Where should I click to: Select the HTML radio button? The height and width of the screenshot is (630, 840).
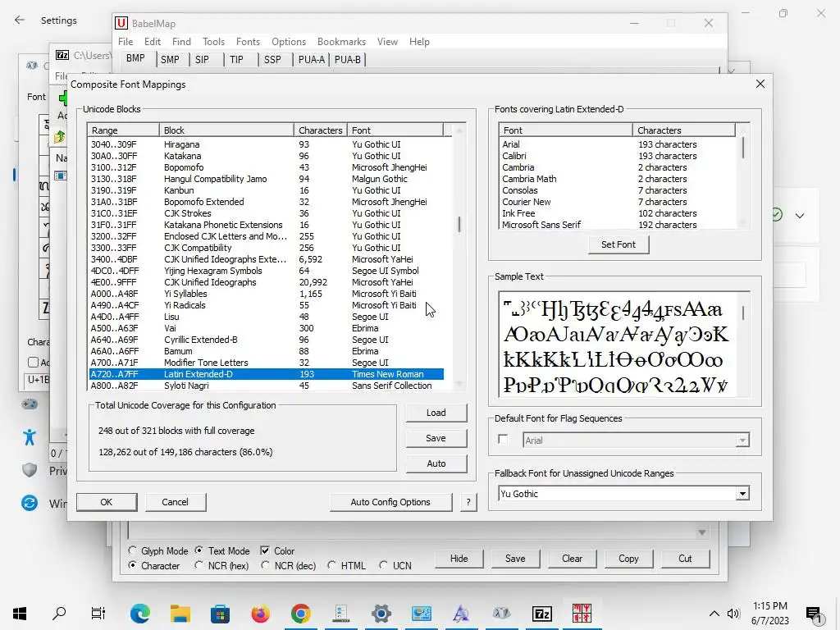(x=331, y=565)
